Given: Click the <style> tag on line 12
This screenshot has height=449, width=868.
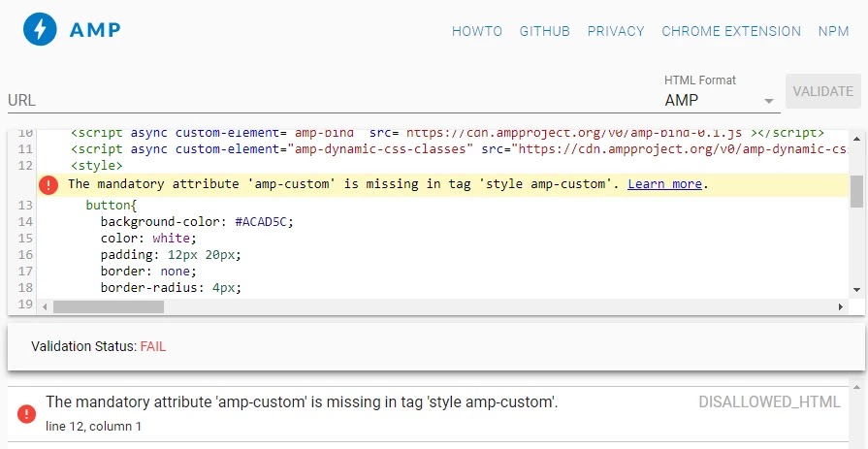Looking at the screenshot, I should click(97, 166).
